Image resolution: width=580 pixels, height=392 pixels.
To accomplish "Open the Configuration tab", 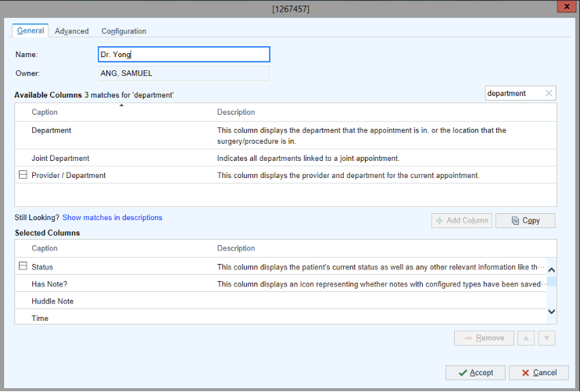I will point(124,31).
